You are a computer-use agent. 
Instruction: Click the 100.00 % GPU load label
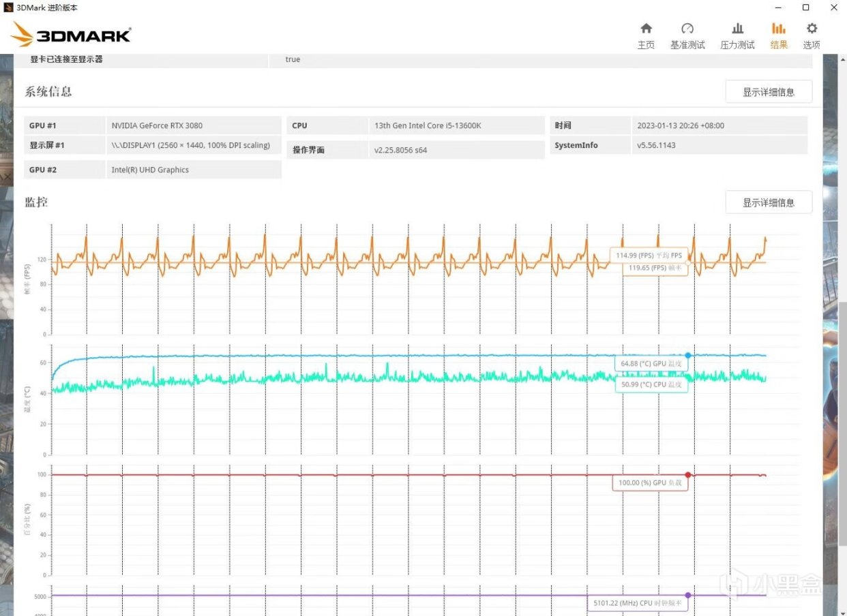coord(649,482)
